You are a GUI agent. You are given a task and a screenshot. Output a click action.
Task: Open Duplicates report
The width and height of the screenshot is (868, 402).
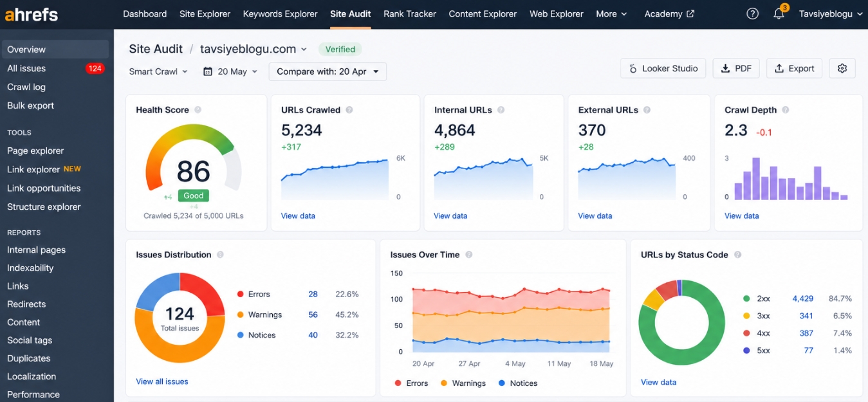29,358
